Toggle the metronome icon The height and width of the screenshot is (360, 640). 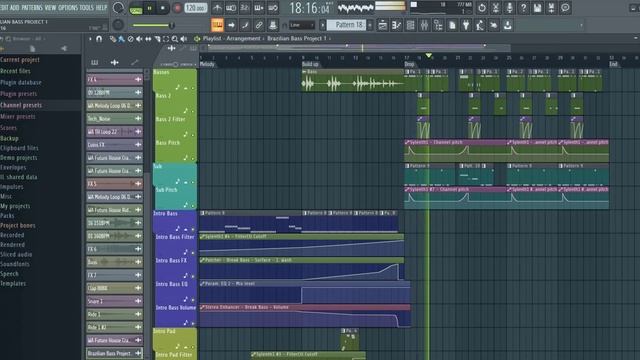[x=217, y=8]
